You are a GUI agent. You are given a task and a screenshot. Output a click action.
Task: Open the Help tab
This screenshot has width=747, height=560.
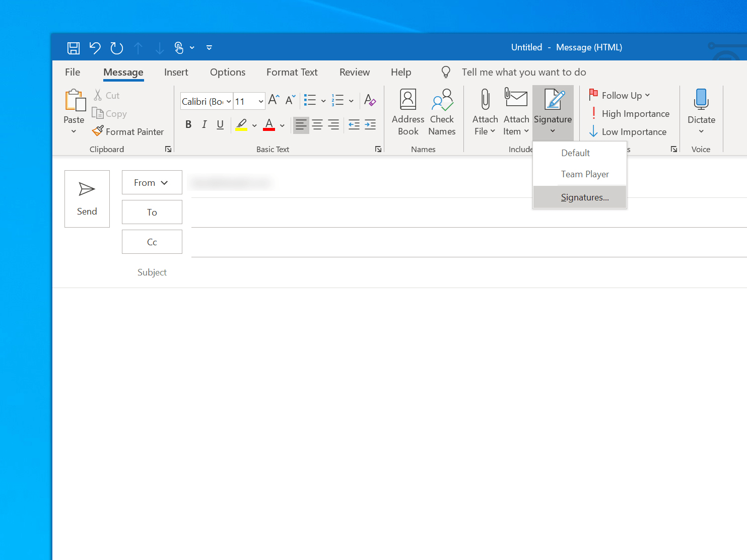pos(401,72)
